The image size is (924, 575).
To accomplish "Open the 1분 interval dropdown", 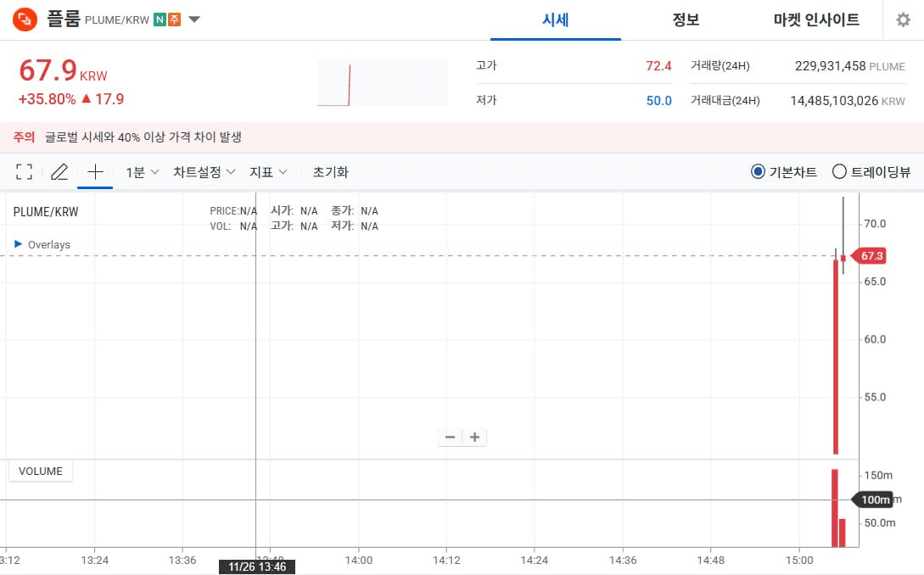I will pos(142,172).
